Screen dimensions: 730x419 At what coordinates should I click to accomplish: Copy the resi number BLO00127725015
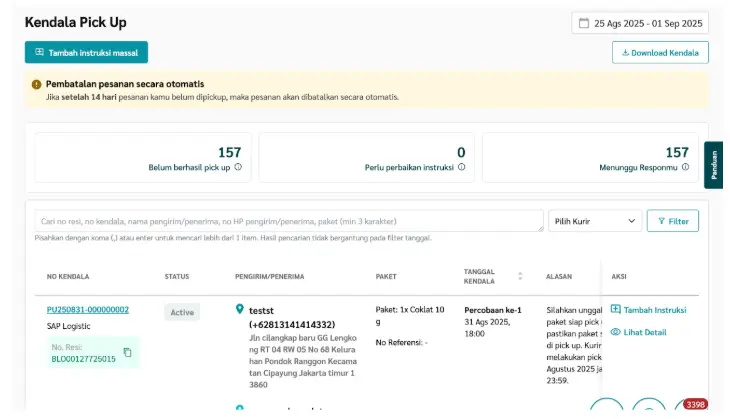127,352
